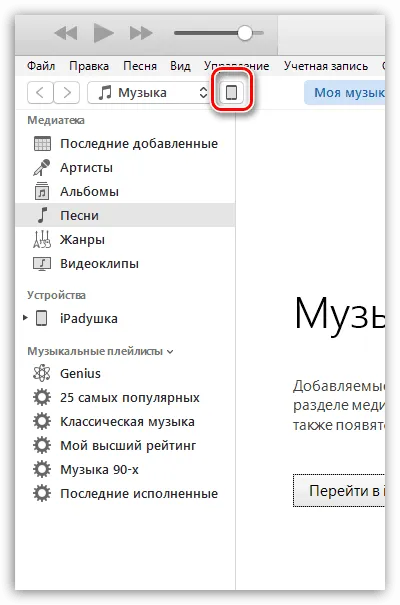This screenshot has width=400, height=605.
Task: Open Видеоклипы in sidebar
Action: 100,264
